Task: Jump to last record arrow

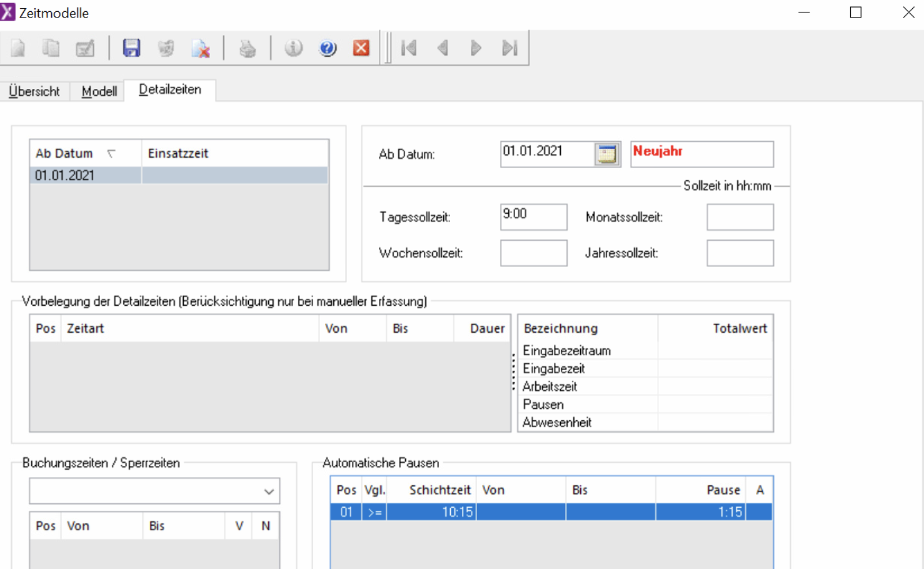Action: pyautogui.click(x=510, y=48)
